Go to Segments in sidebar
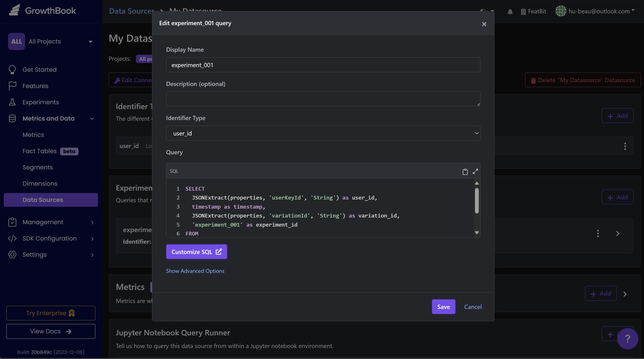This screenshot has width=644, height=359. click(37, 167)
